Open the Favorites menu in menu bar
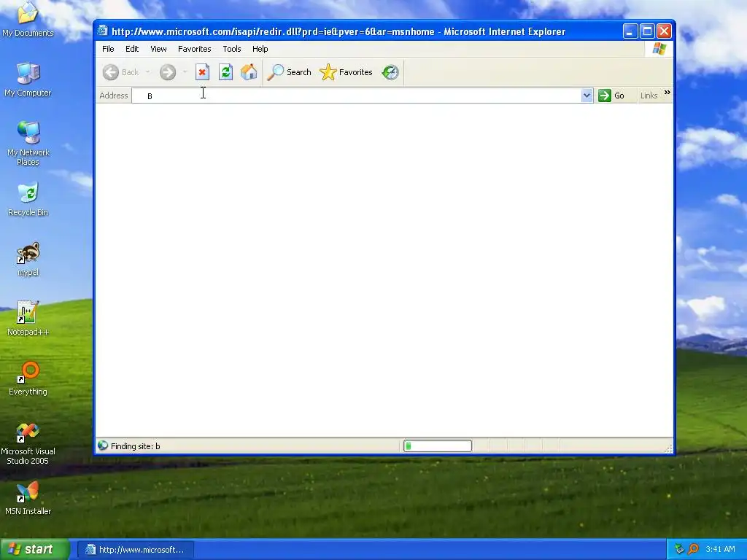Viewport: 747px width, 560px height. 194,49
